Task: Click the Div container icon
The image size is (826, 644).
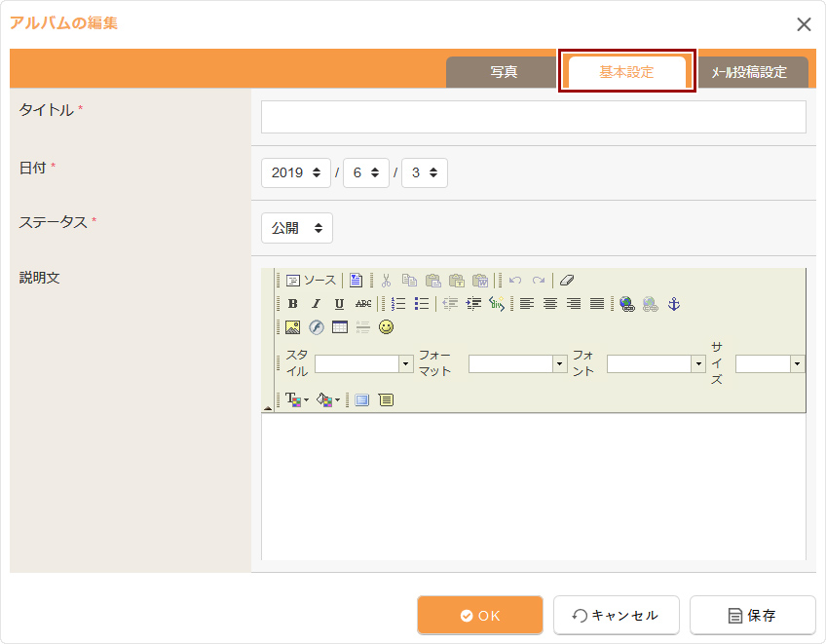Action: coord(497,304)
